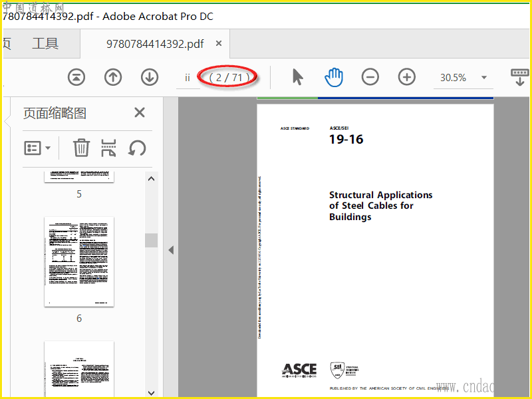
Task: Delete selected pages with trash icon
Action: tap(81, 148)
